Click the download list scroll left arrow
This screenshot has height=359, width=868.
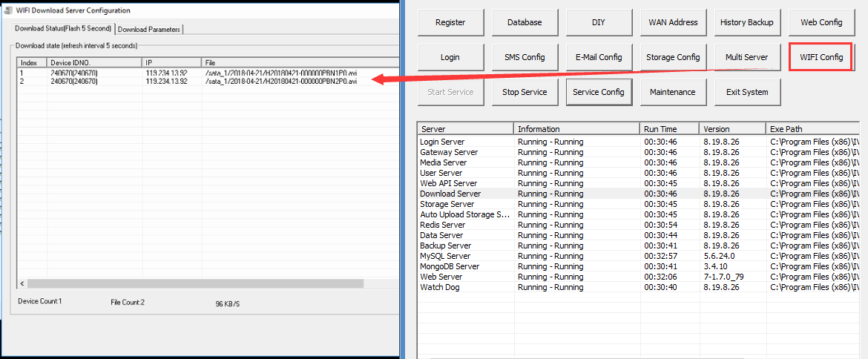click(x=22, y=283)
